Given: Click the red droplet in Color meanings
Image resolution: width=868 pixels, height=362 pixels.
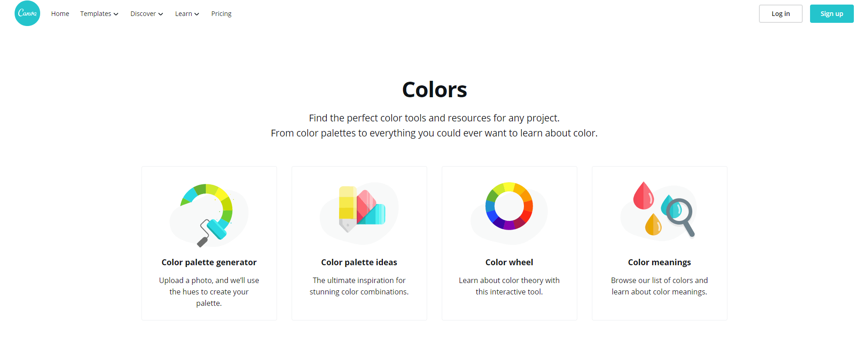Looking at the screenshot, I should coord(643,195).
